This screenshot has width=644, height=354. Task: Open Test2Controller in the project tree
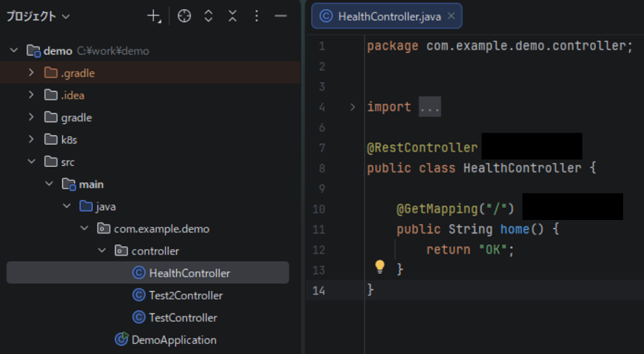(x=186, y=296)
